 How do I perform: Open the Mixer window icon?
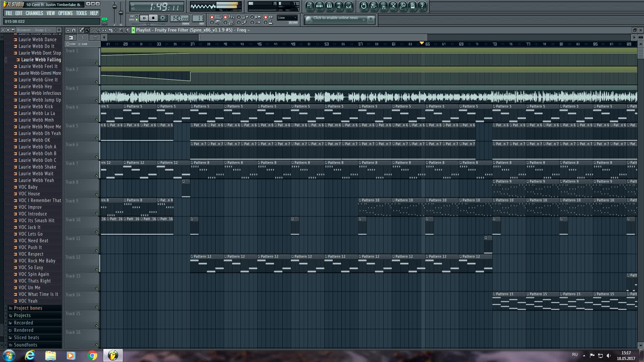pyautogui.click(x=348, y=6)
